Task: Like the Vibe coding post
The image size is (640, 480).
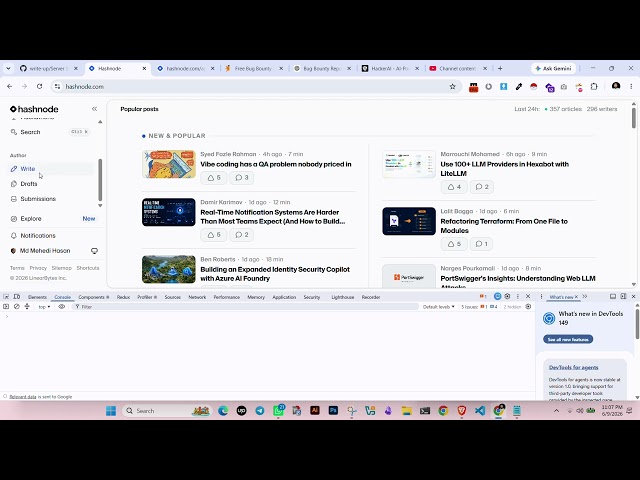Action: point(213,178)
